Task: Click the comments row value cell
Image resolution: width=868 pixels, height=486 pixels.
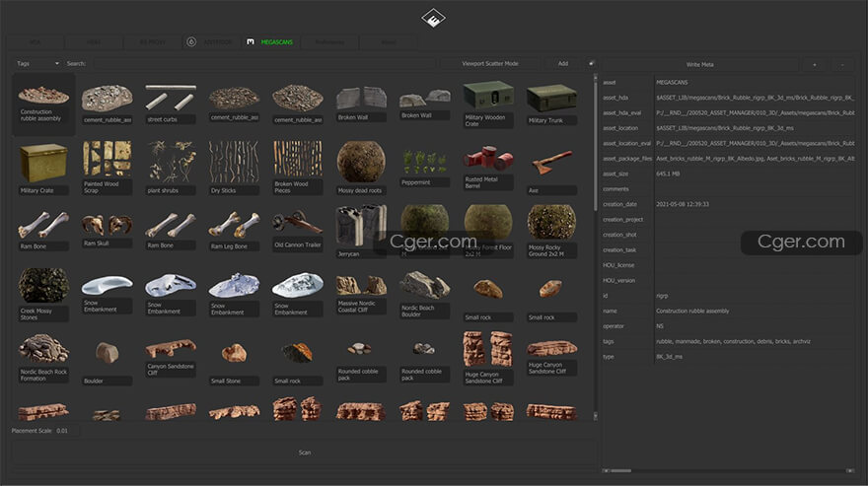Action: (x=756, y=189)
